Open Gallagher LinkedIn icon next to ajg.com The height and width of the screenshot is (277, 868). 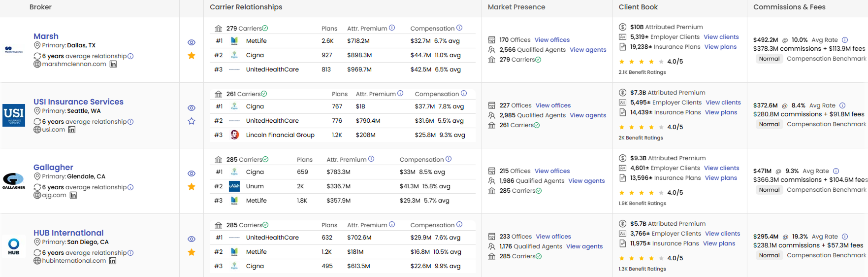tap(73, 195)
